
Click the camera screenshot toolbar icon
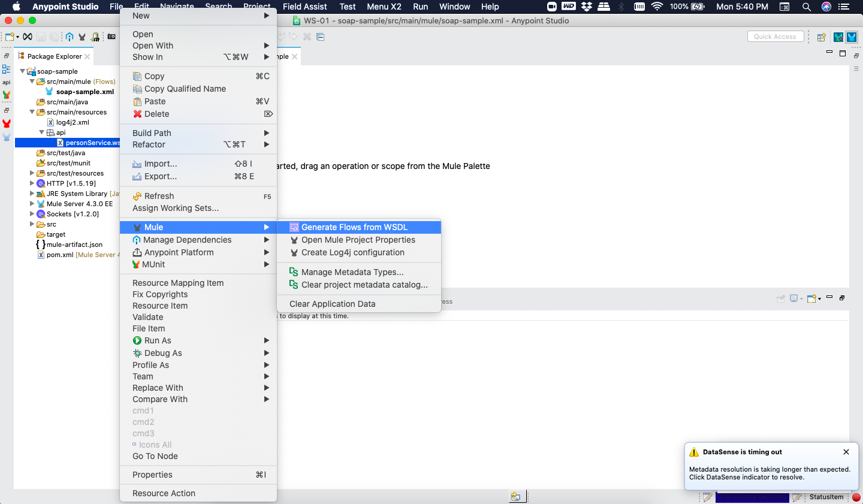tap(111, 37)
